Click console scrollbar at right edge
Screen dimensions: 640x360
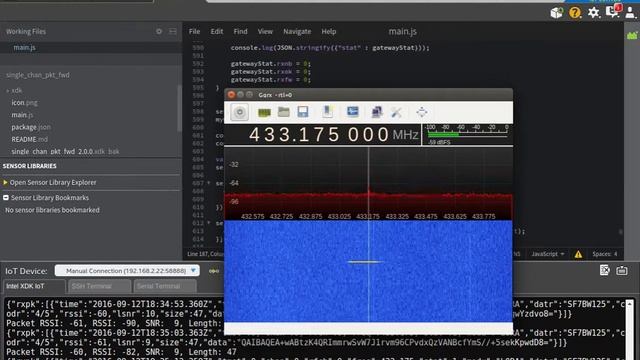pos(631,329)
